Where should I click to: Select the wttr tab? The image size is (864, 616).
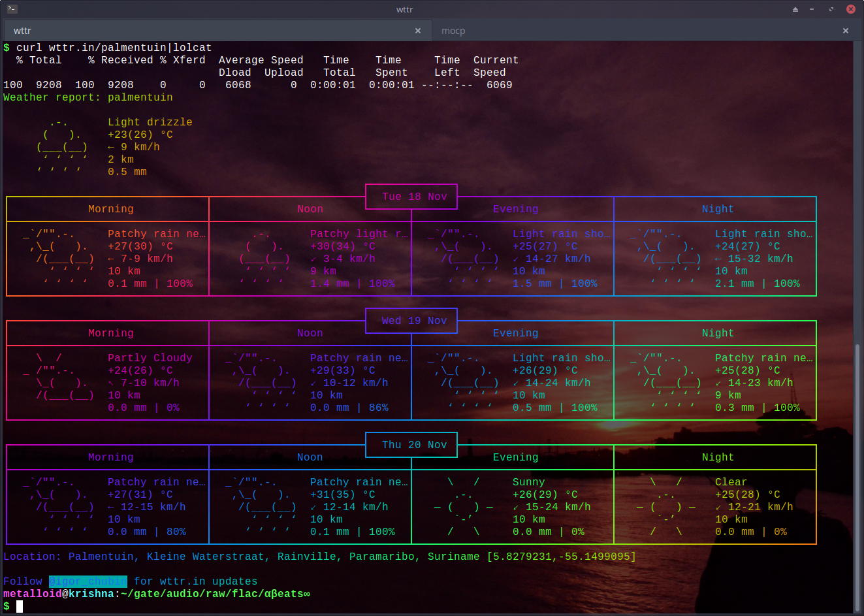(23, 31)
